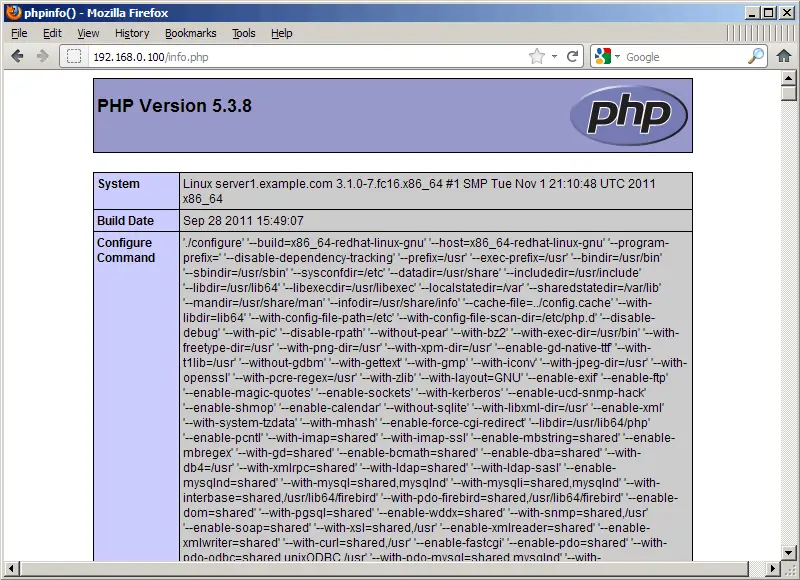Open the URL history dropdown arrow
Viewport: 800px width, 580px height.
click(x=555, y=57)
